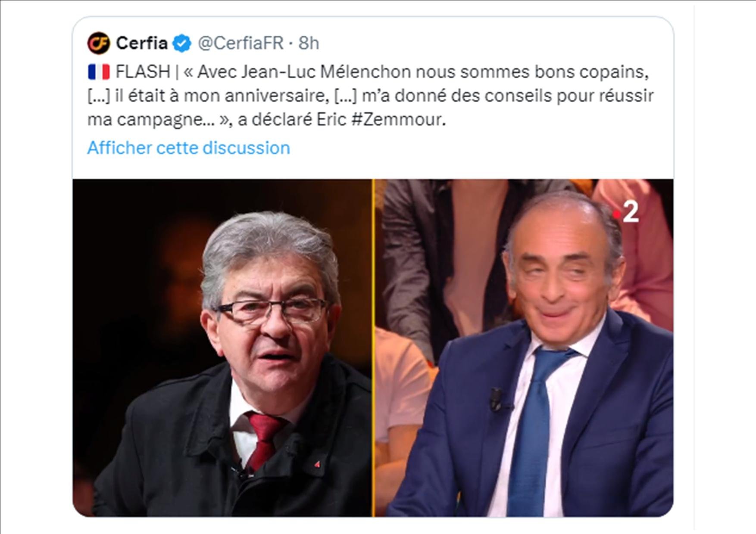Screen dimensions: 756x534
Task: Open the left photo of man with glasses
Action: [x=222, y=348]
